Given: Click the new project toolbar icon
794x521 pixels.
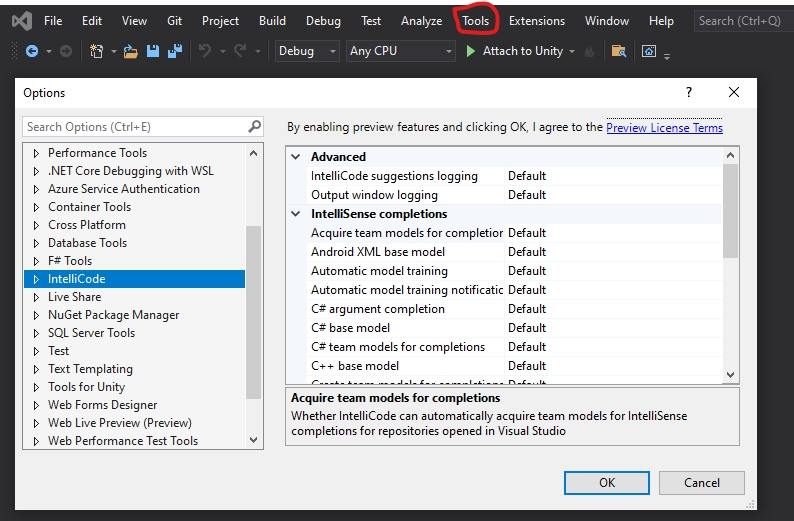Looking at the screenshot, I should (x=96, y=51).
